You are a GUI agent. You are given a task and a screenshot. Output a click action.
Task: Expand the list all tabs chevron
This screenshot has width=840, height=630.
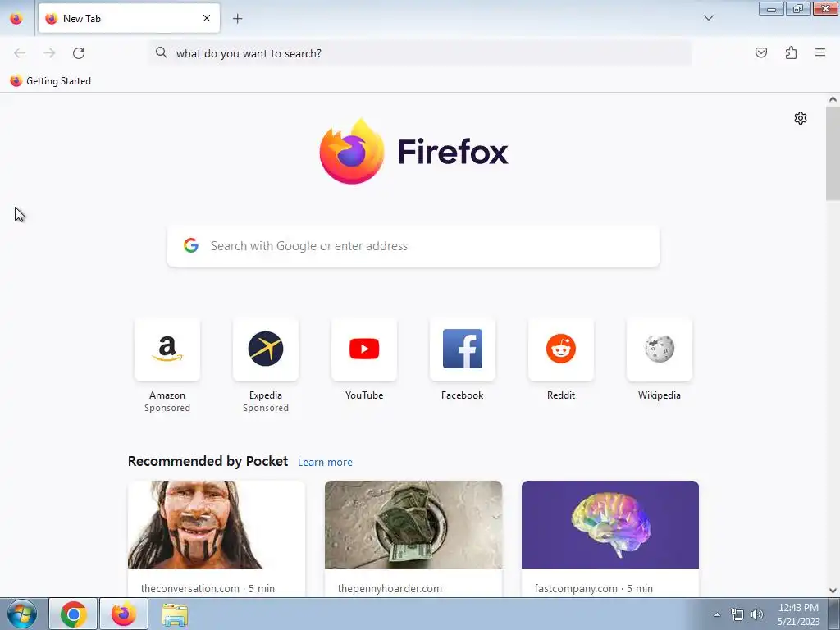click(708, 18)
